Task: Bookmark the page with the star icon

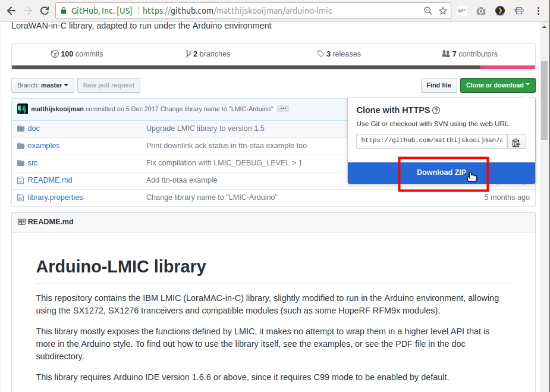Action: 442,11
